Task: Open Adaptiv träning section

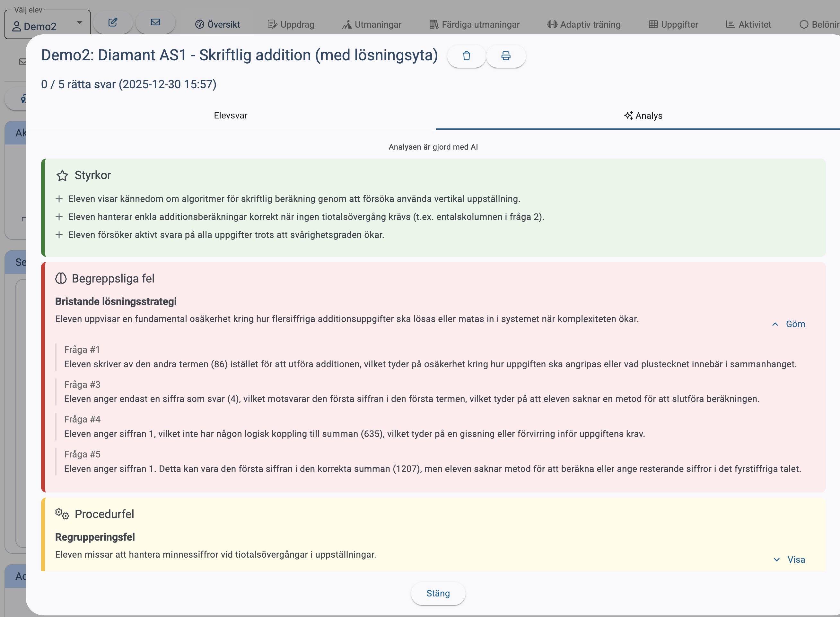Action: point(584,25)
